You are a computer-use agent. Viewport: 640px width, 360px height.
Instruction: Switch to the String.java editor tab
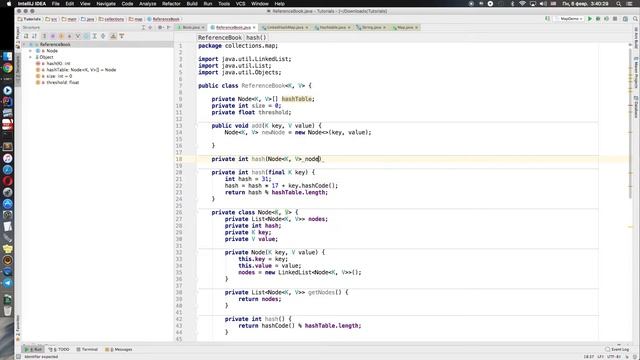371,27
